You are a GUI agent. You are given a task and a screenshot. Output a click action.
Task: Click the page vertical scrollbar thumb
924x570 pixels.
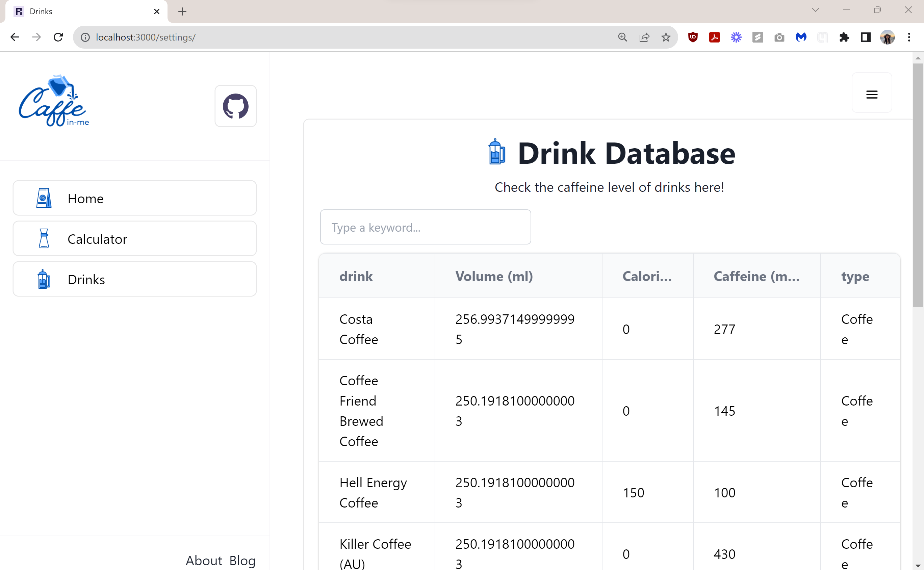click(918, 185)
